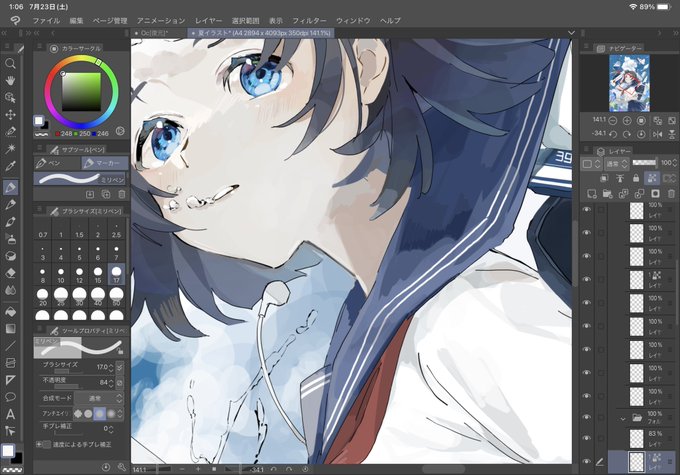Adjust 手ブレ補正 stepper arrows

coord(111,429)
